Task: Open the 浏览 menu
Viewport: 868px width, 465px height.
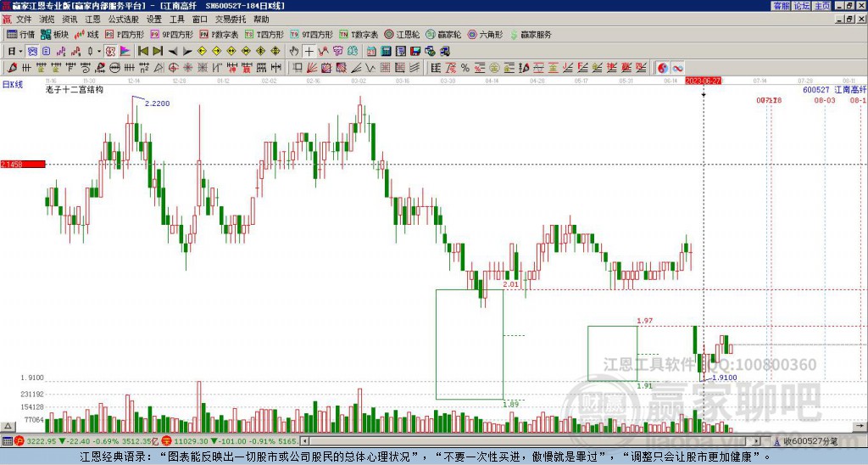Action: 47,20
